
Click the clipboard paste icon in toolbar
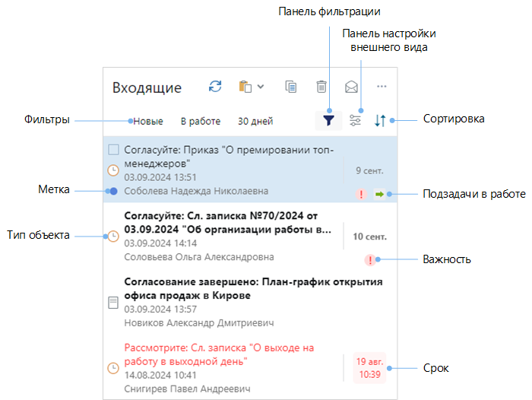245,87
